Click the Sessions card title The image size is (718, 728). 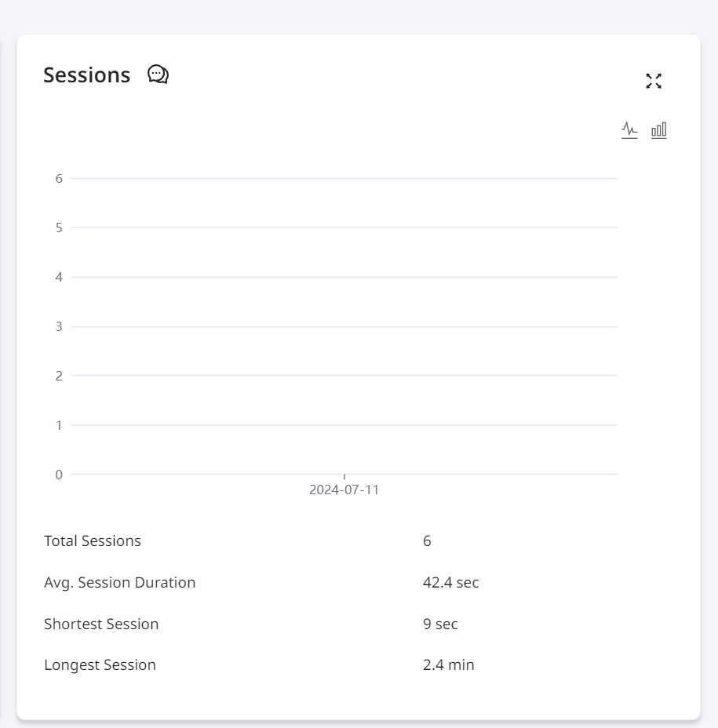pyautogui.click(x=87, y=75)
